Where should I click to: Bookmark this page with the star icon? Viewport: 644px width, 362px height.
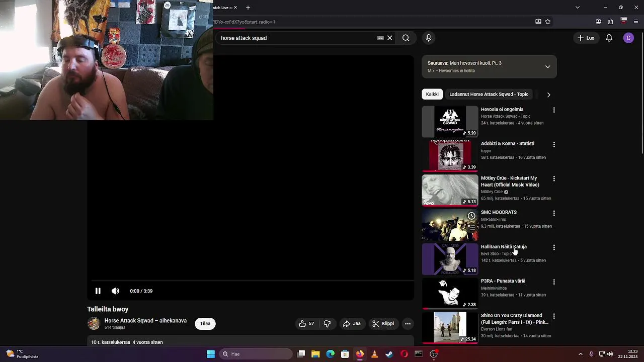coord(548,22)
